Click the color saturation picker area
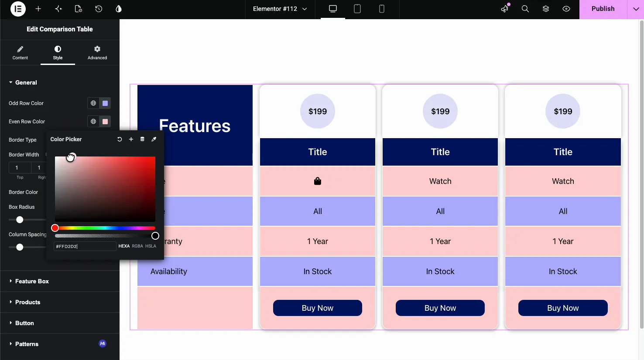Image resolution: width=644 pixels, height=360 pixels. (x=105, y=189)
